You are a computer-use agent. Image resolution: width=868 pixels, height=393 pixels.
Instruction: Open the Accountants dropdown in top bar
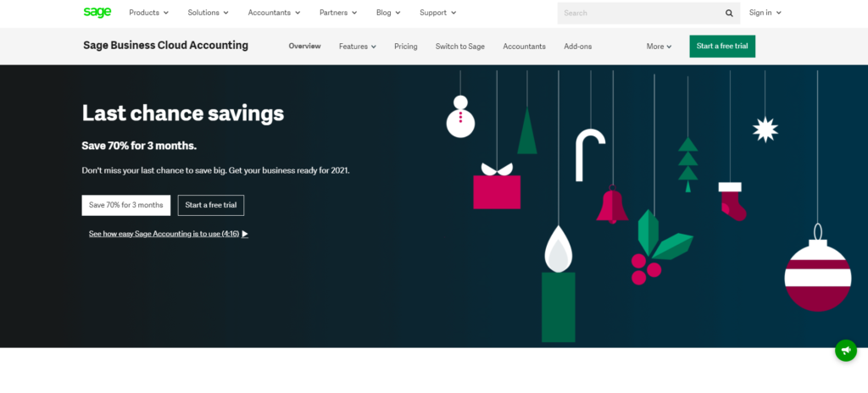point(274,13)
